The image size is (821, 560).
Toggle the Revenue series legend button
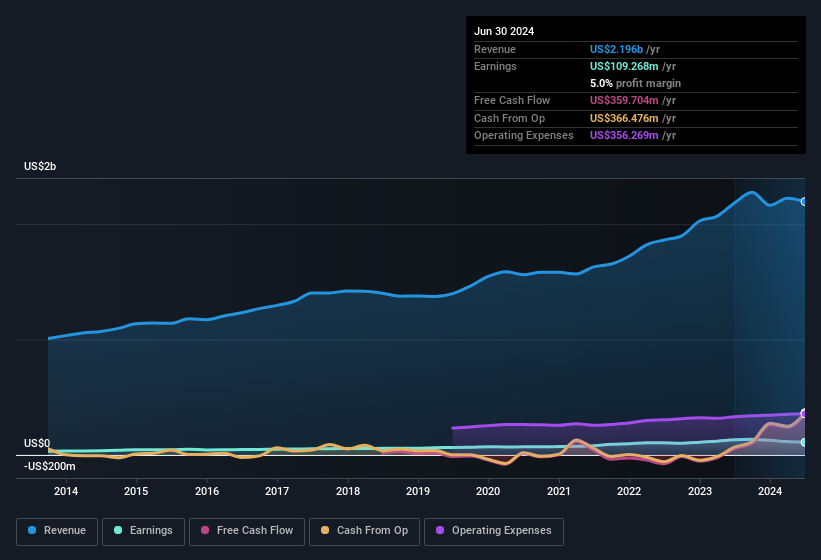click(57, 531)
